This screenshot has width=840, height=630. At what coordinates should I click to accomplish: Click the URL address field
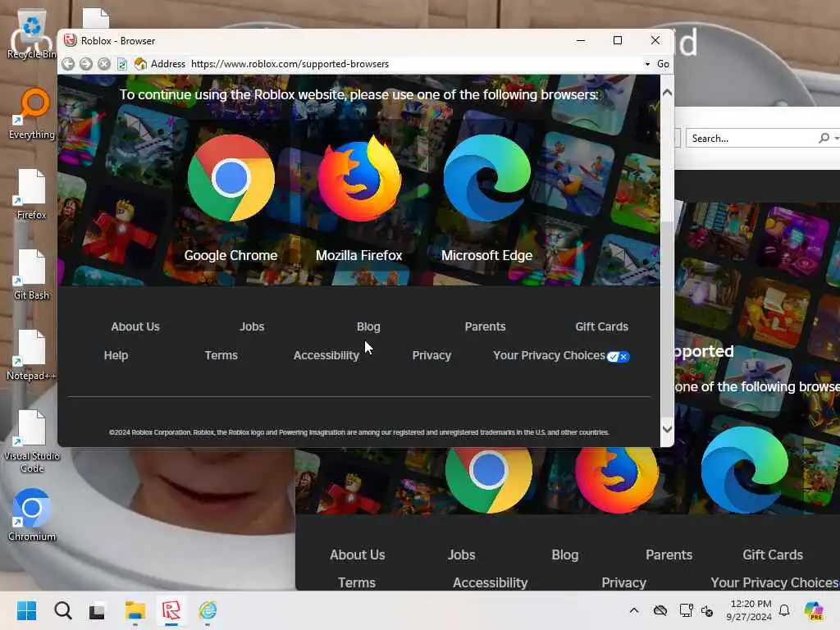(415, 64)
